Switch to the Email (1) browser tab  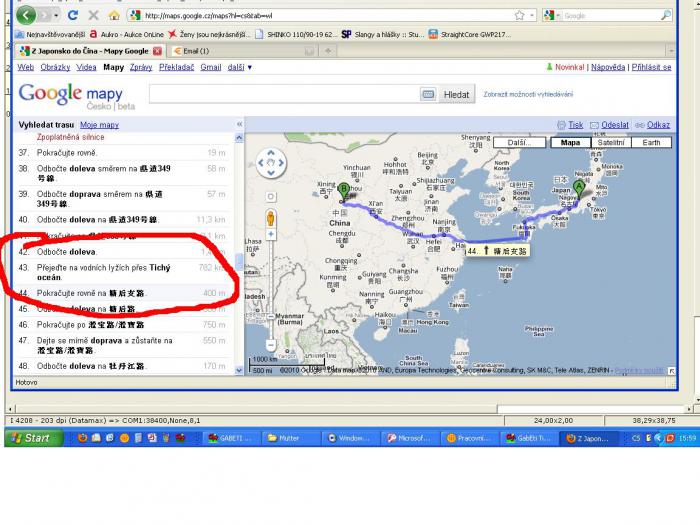(195, 50)
